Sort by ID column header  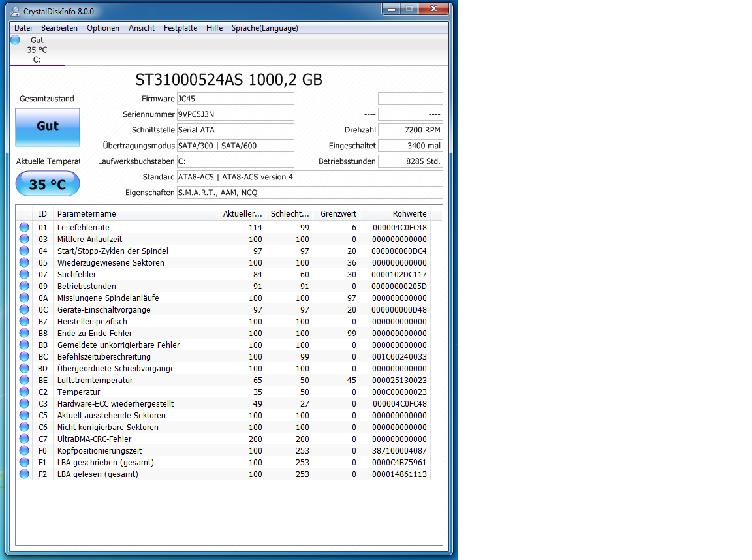[x=42, y=214]
